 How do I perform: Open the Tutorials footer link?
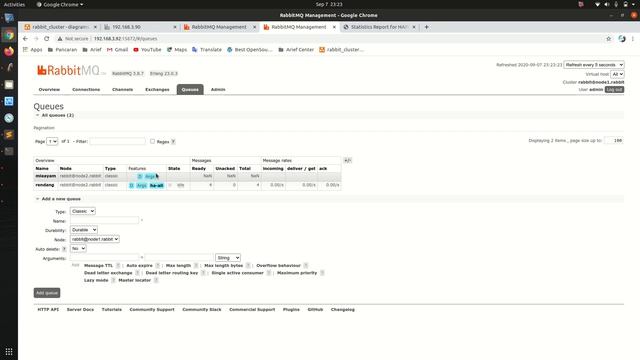[x=112, y=309]
